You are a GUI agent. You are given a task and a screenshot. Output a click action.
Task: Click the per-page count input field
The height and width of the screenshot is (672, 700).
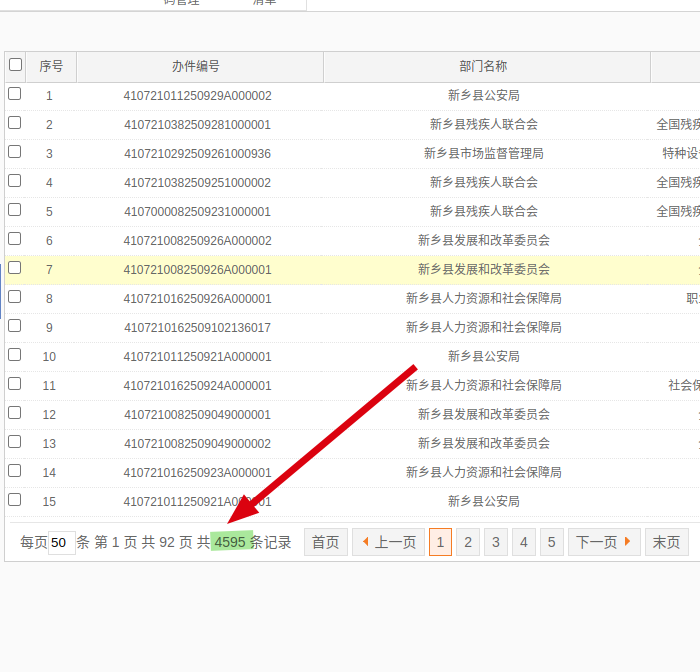coord(61,543)
